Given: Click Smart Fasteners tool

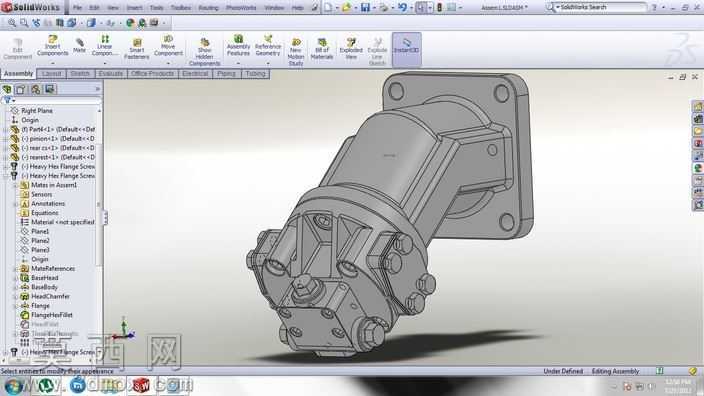Looking at the screenshot, I should click(x=136, y=49).
